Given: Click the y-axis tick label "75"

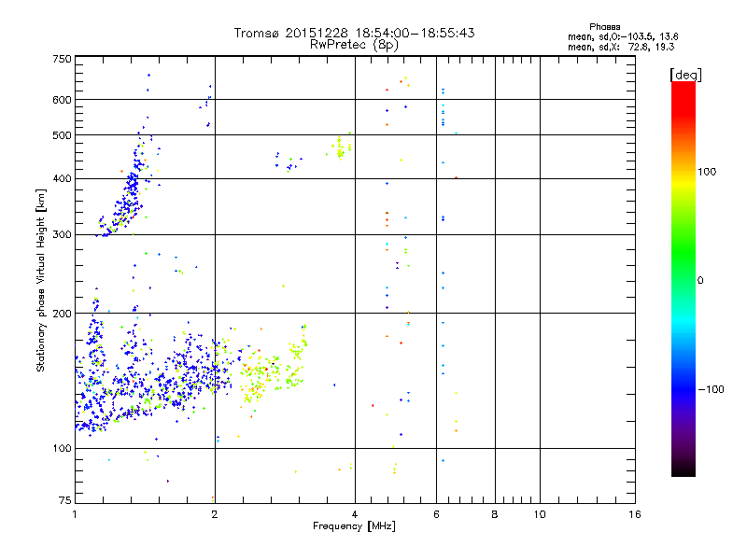Looking at the screenshot, I should [x=65, y=500].
